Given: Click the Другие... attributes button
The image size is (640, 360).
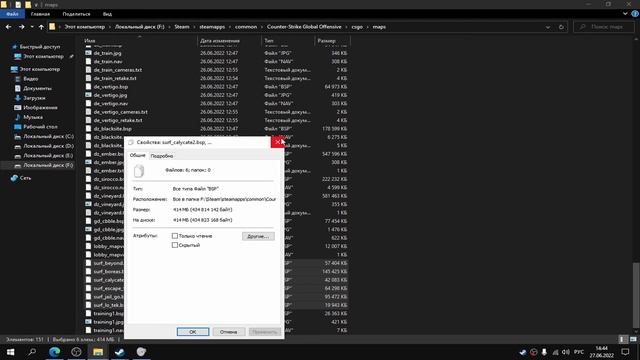Looking at the screenshot, I should coord(258,236).
